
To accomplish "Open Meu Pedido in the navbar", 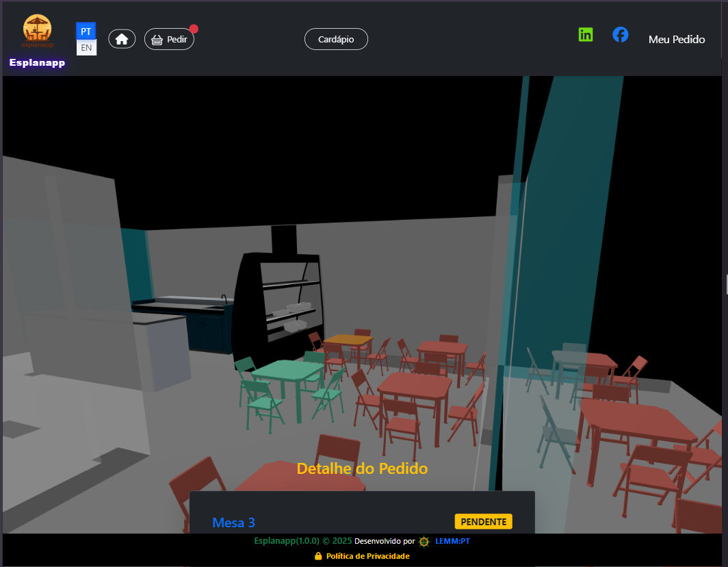I will point(676,39).
